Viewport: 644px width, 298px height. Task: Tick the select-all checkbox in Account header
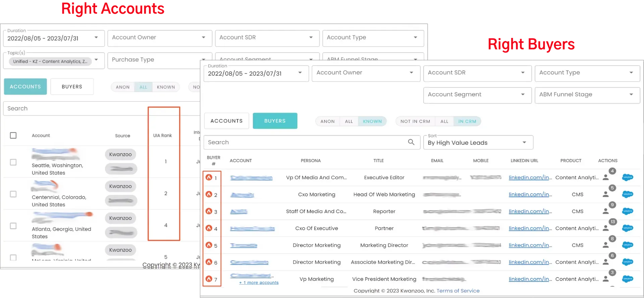(13, 135)
